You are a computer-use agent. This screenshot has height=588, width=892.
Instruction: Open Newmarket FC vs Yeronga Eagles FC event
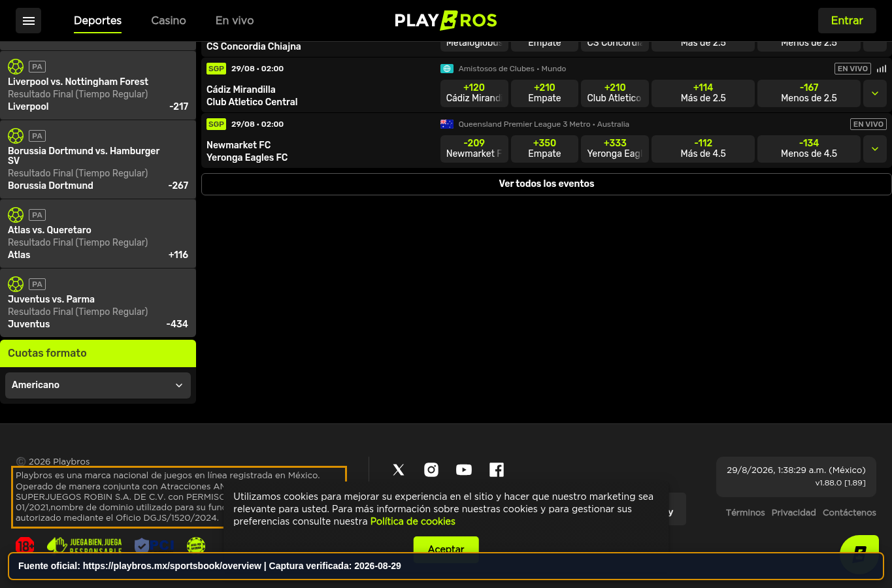[x=247, y=151]
